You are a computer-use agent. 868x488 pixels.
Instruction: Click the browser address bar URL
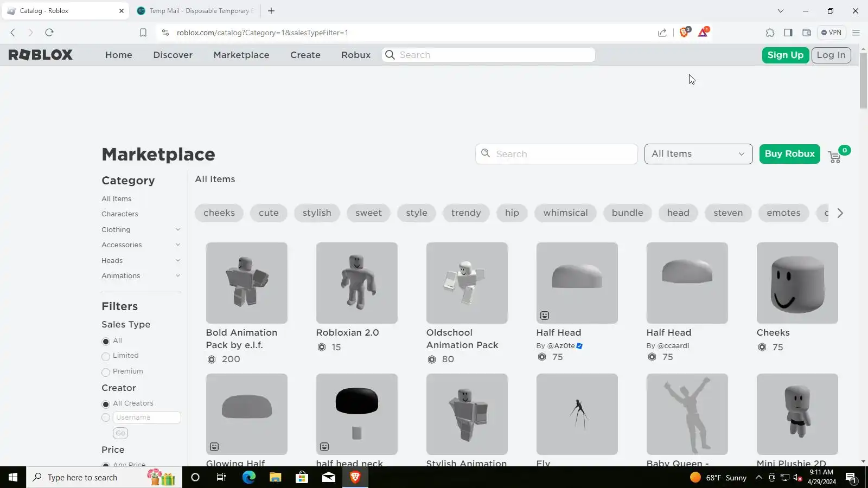(263, 33)
